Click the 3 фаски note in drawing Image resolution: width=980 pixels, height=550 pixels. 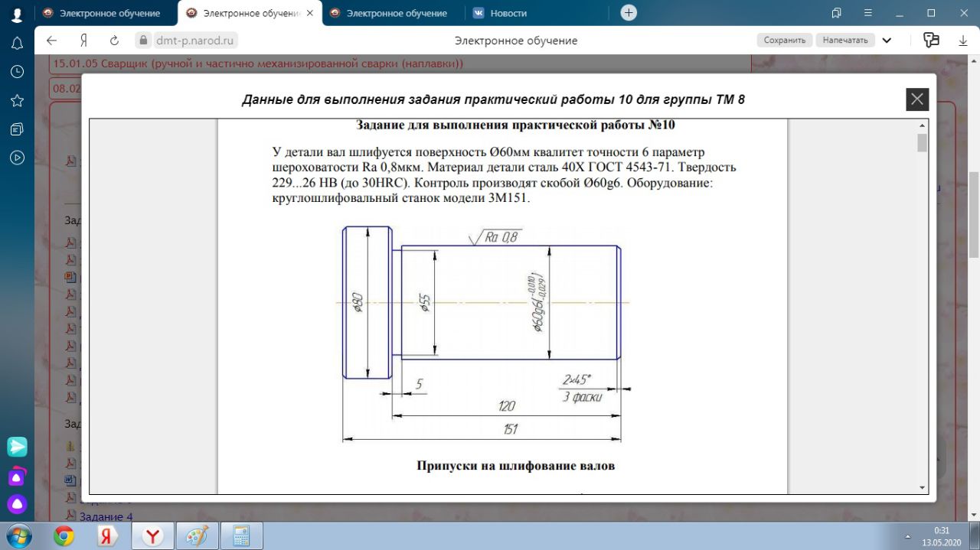coord(582,397)
